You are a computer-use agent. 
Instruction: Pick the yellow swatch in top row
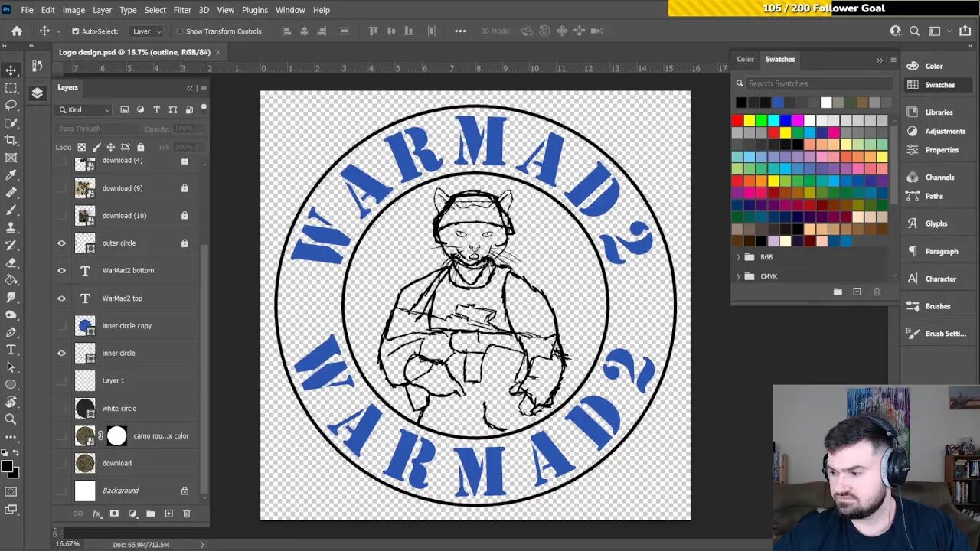(x=750, y=120)
